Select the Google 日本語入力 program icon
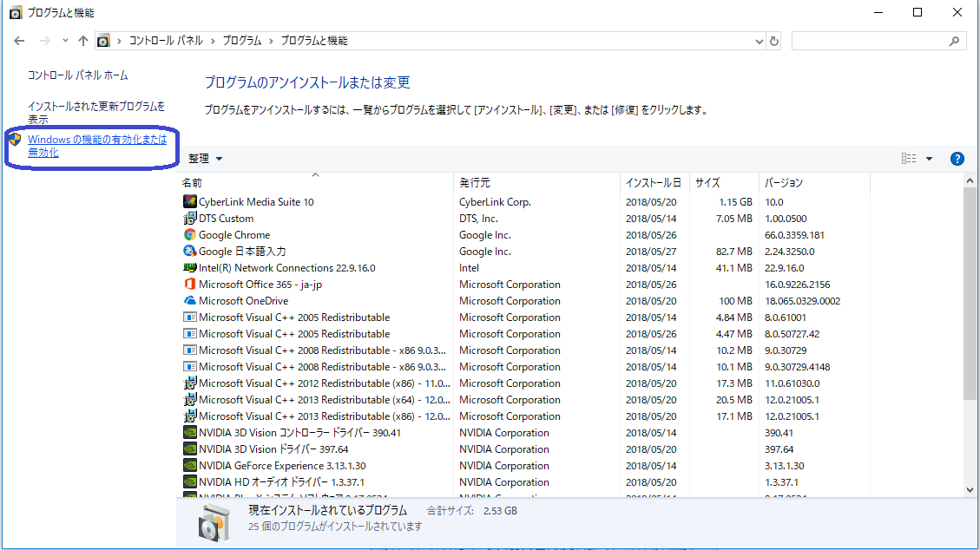This screenshot has height=550, width=980. 189,251
